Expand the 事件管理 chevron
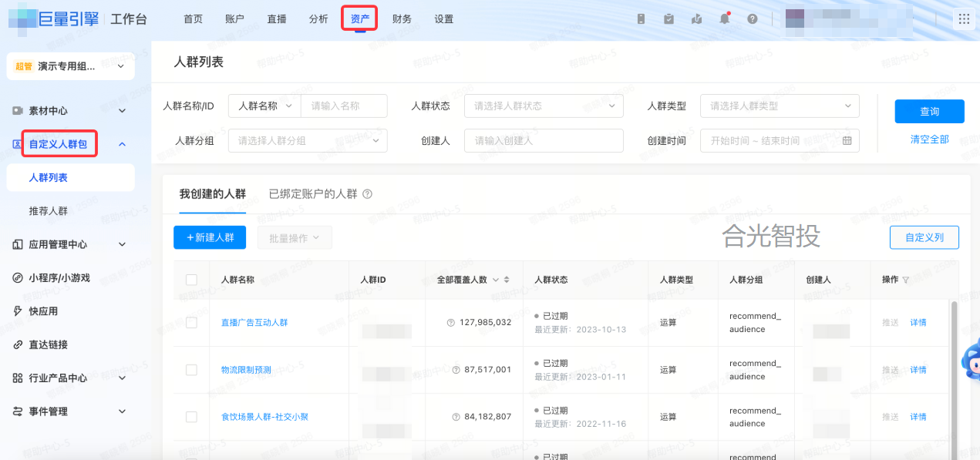 pyautogui.click(x=122, y=411)
